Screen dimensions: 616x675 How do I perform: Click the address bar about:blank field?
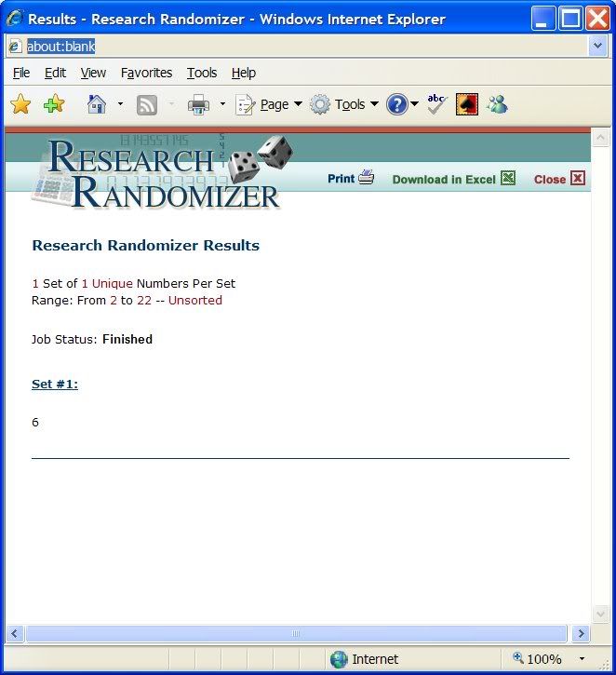[297, 46]
